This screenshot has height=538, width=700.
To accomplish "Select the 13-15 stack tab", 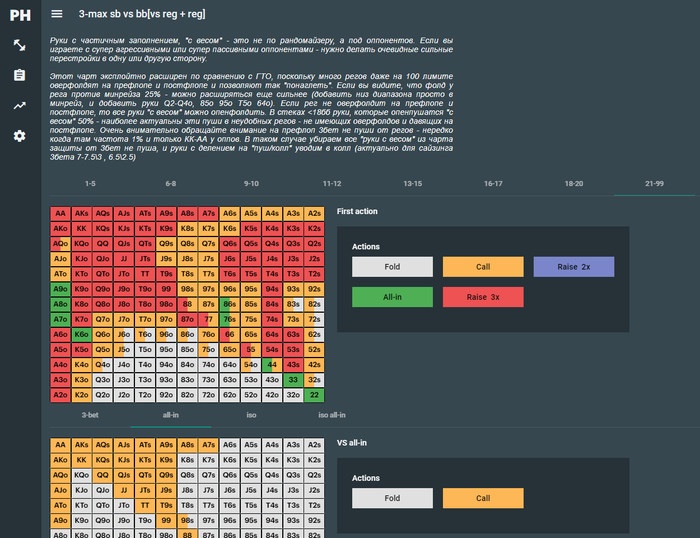I will pos(412,184).
